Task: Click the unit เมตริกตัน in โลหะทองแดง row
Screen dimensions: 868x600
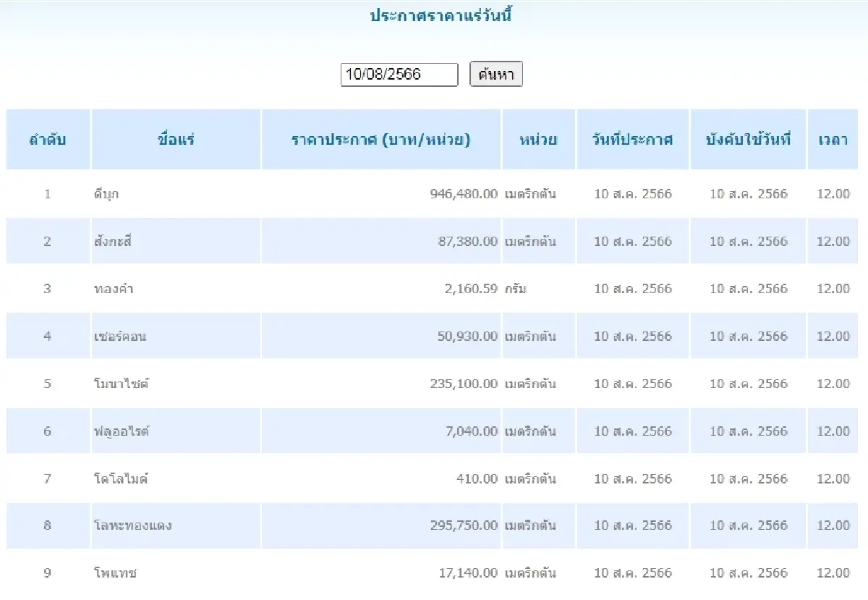Action: tap(530, 526)
